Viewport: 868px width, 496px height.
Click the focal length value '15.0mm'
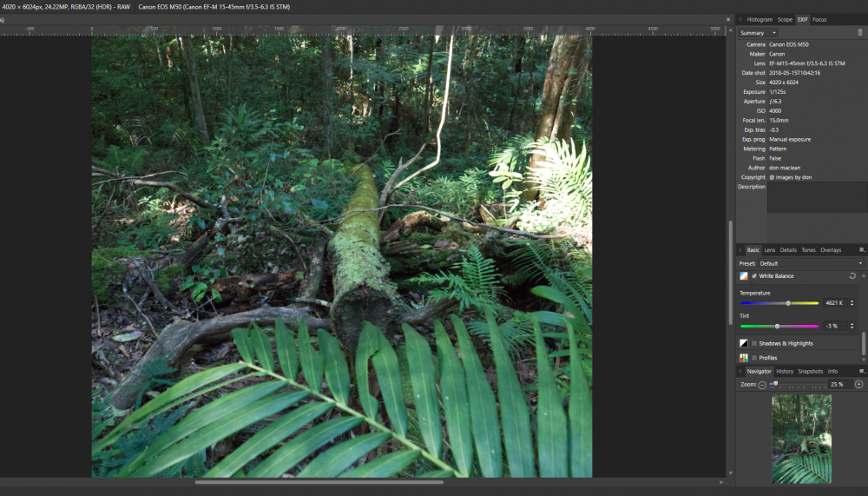point(779,120)
